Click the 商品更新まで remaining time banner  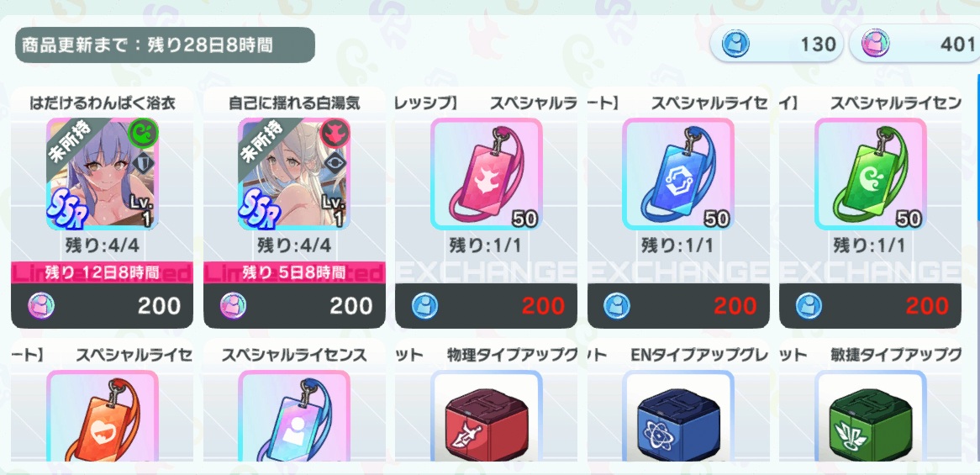[x=165, y=45]
